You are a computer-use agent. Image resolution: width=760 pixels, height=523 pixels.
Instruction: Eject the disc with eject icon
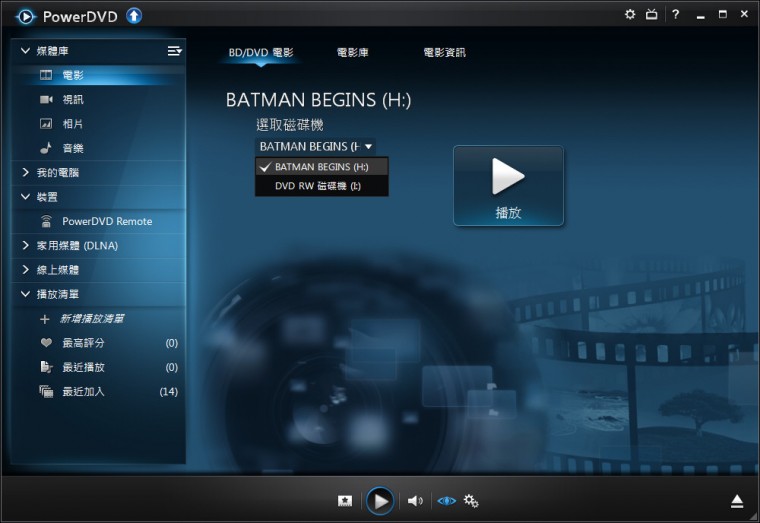pyautogui.click(x=737, y=500)
